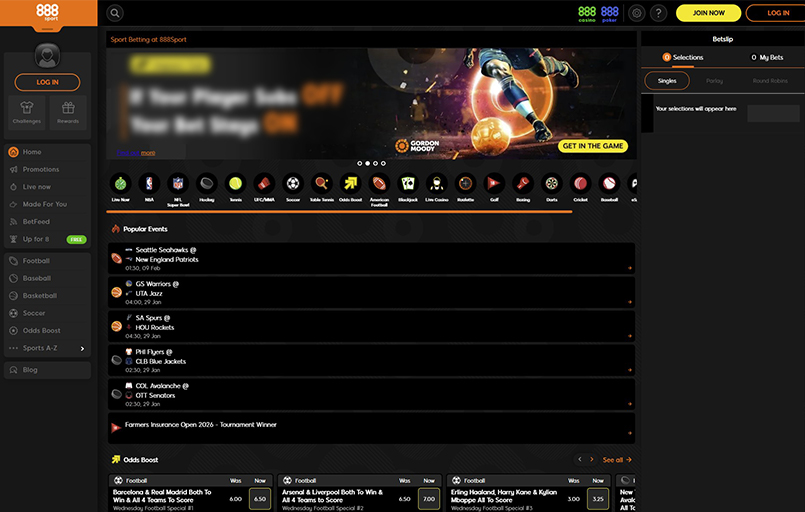Go to 888 poker logo
The image size is (805, 512).
pyautogui.click(x=609, y=13)
